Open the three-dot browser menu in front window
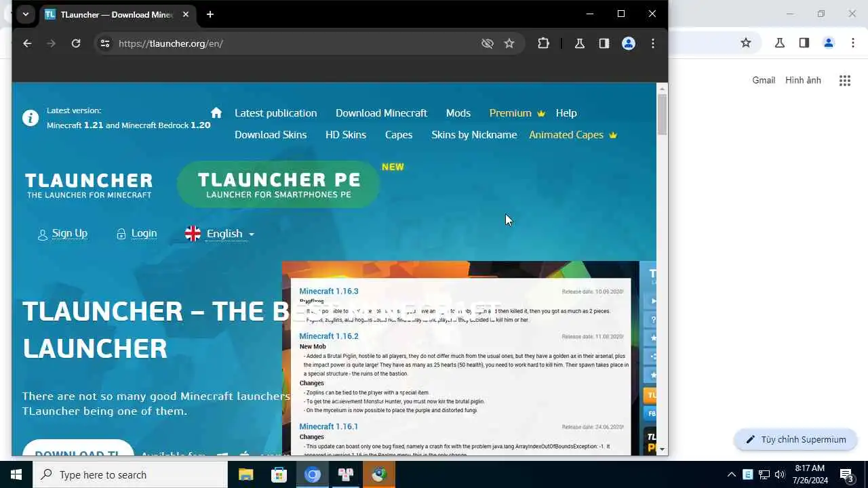This screenshot has height=488, width=868. 653,43
